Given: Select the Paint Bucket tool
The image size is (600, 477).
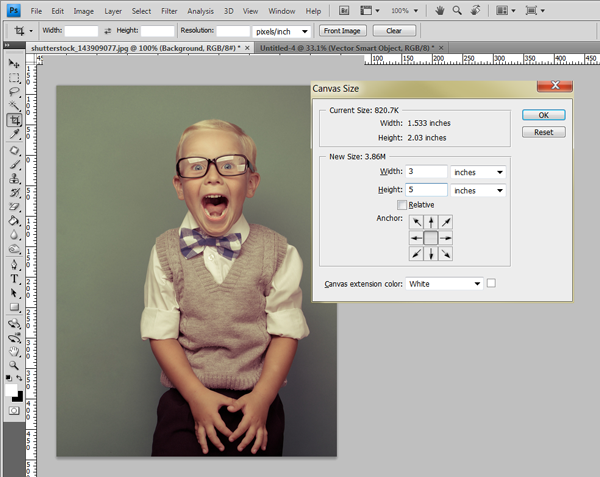Looking at the screenshot, I should 14,221.
